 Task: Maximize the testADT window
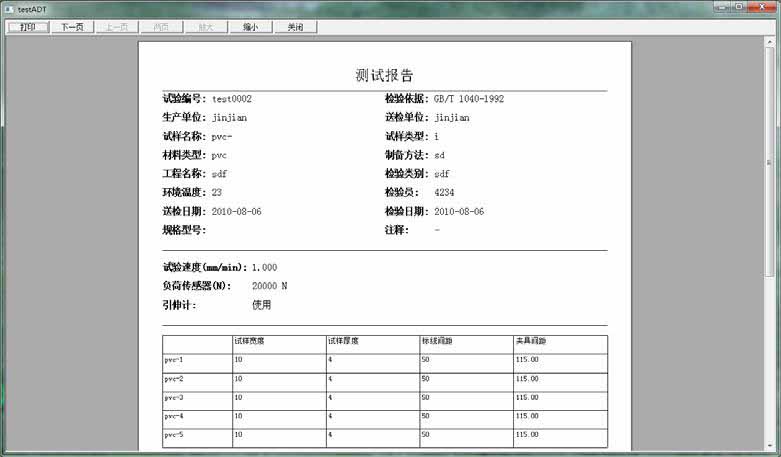coord(738,7)
